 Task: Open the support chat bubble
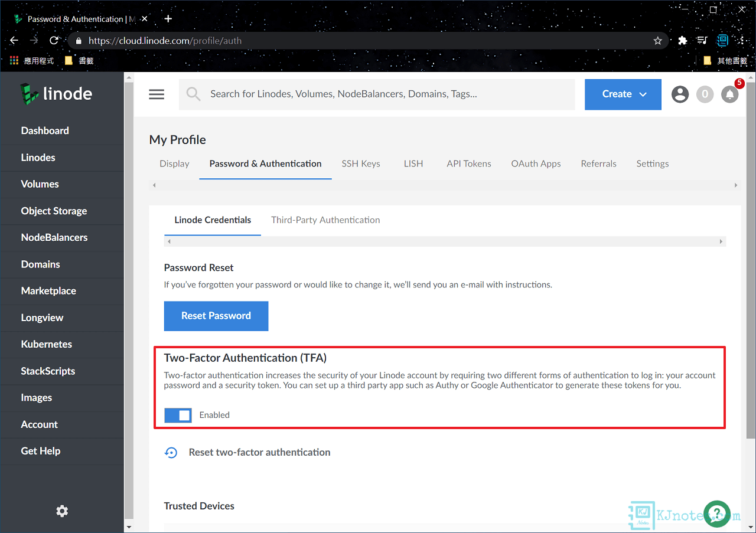717,514
